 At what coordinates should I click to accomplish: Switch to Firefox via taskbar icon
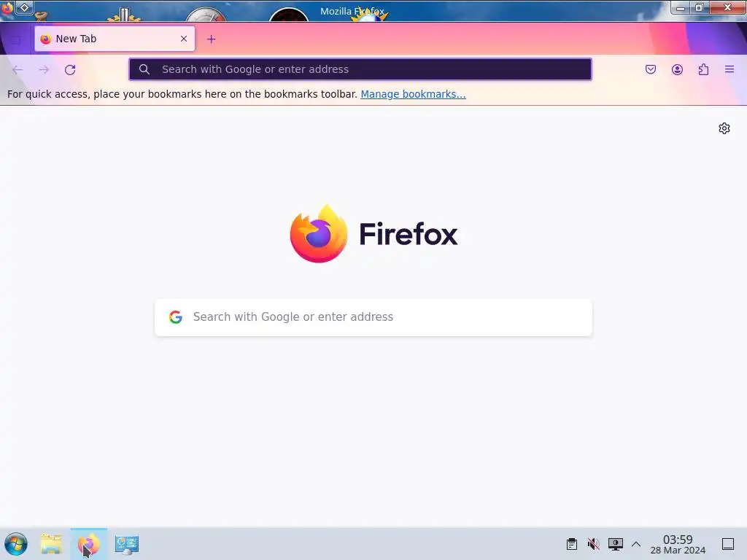point(89,544)
